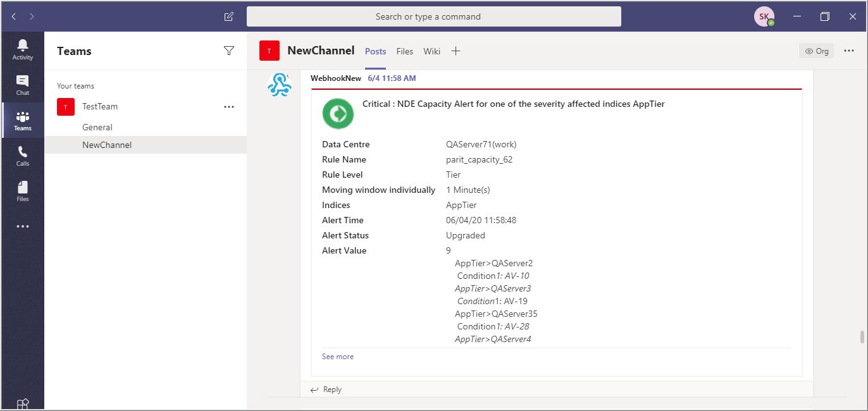Focus the Search or type a command box
Viewport: 868px width, 411px height.
click(x=434, y=16)
